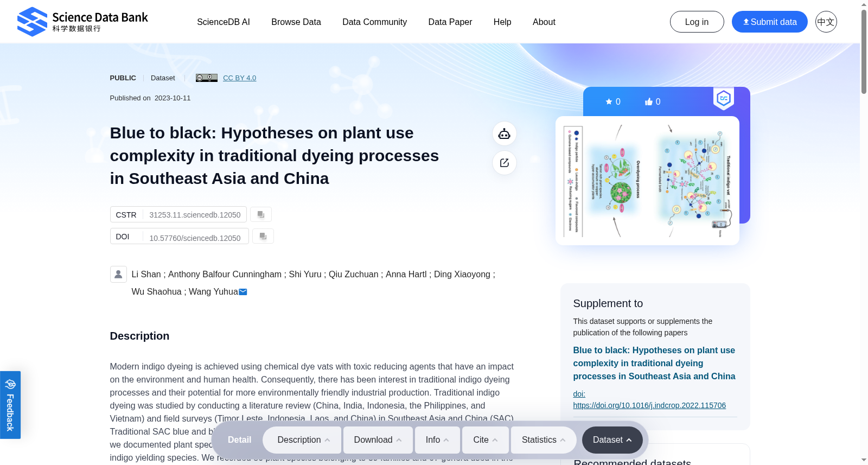Click author name Anna Hartl
Screen dimensions: 868x465
(x=406, y=275)
